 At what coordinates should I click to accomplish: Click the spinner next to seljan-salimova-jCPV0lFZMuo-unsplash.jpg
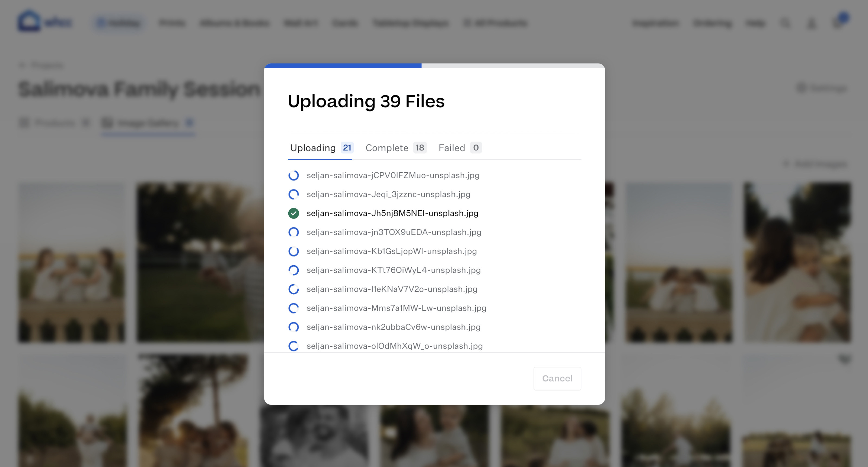293,175
